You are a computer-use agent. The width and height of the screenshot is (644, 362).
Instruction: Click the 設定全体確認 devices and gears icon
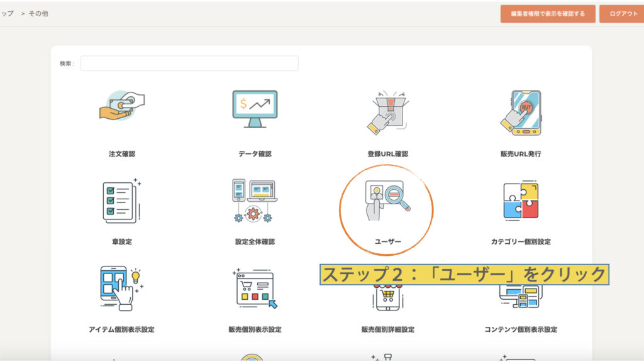(254, 200)
